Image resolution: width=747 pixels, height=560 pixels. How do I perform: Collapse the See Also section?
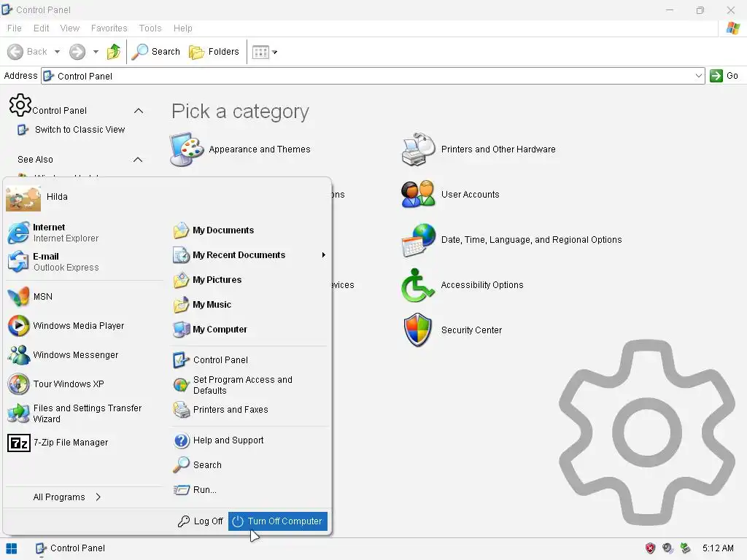tap(138, 160)
